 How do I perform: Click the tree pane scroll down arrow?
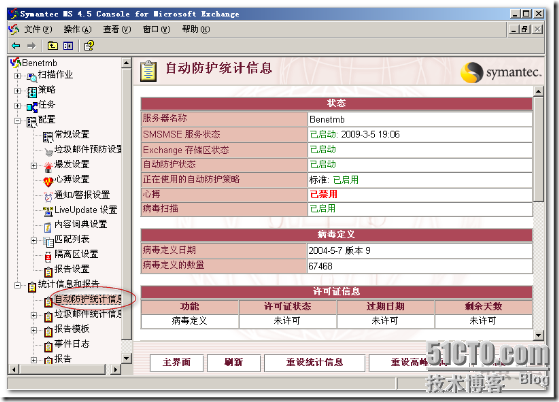[x=127, y=358]
